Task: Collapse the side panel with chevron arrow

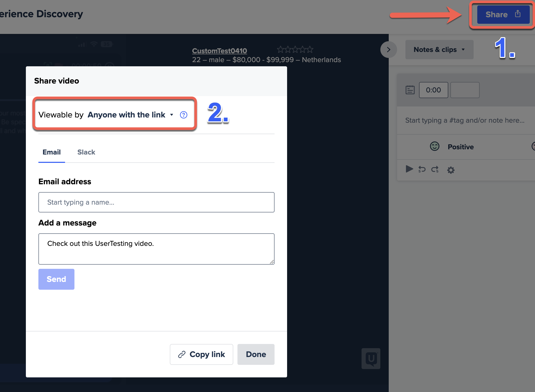Action: (388, 50)
